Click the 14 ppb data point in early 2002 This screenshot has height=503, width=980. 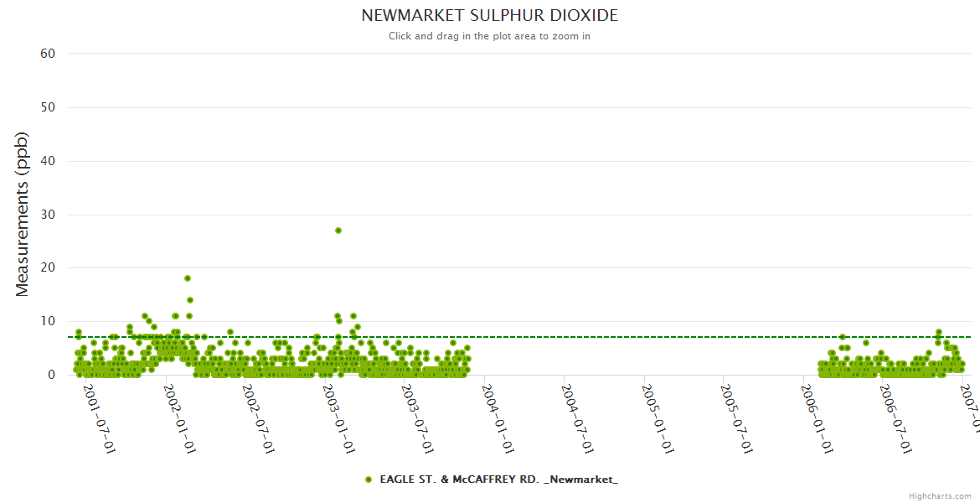(190, 300)
